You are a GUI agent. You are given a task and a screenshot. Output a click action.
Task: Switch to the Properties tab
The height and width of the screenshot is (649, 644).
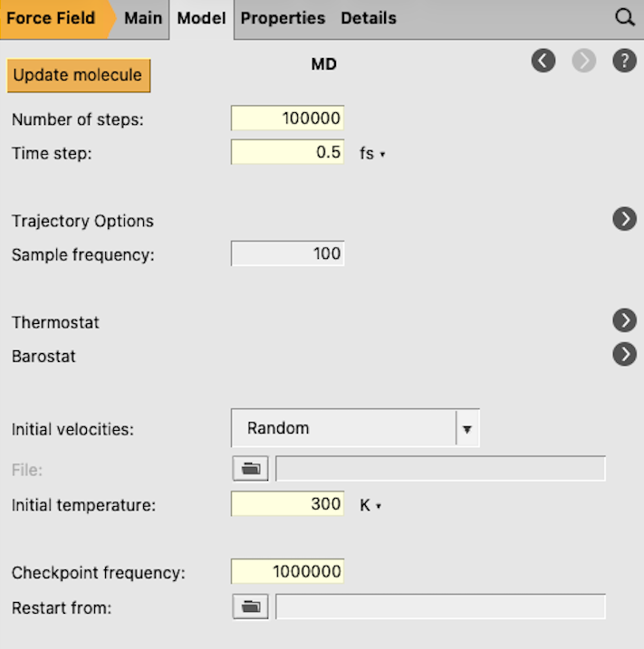tap(283, 18)
